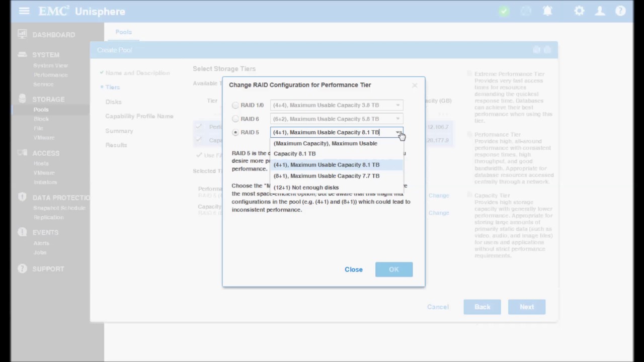This screenshot has height=362, width=644.
Task: Click the Support sidebar icon
Action: (22, 268)
